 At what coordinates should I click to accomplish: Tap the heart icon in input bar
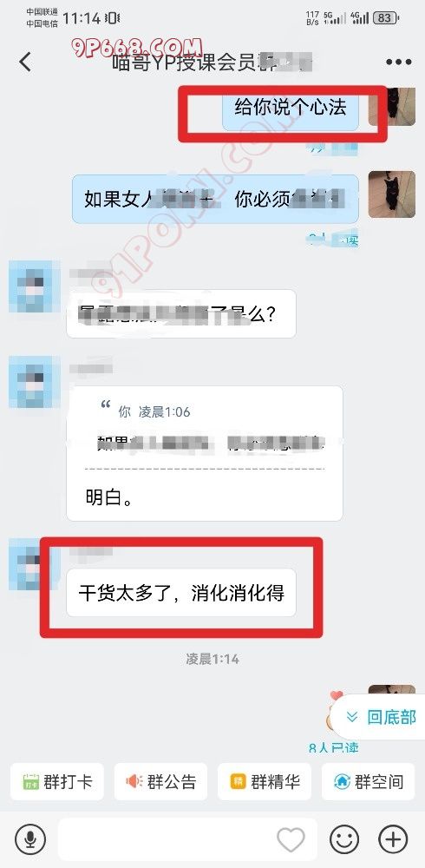click(x=291, y=839)
